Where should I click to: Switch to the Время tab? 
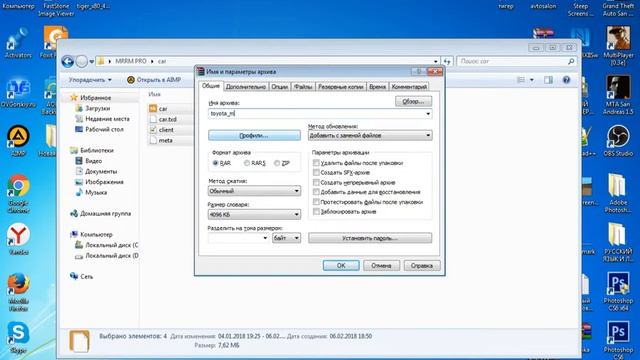[377, 87]
